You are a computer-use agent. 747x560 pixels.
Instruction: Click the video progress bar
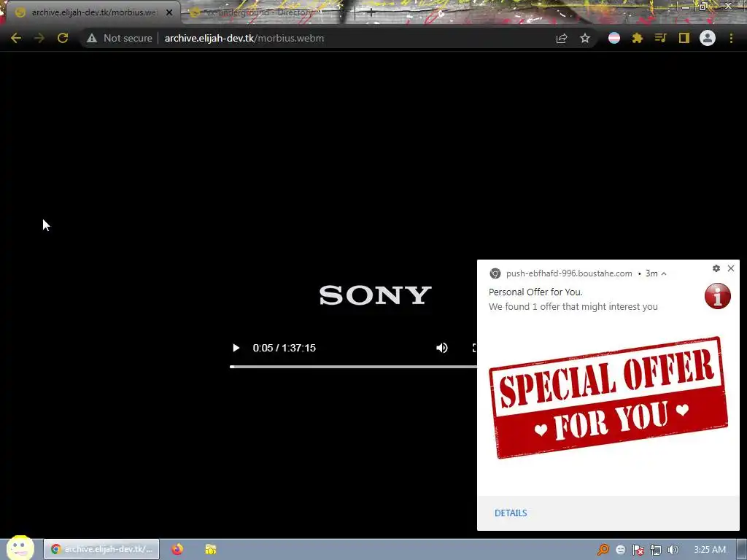pyautogui.click(x=353, y=367)
